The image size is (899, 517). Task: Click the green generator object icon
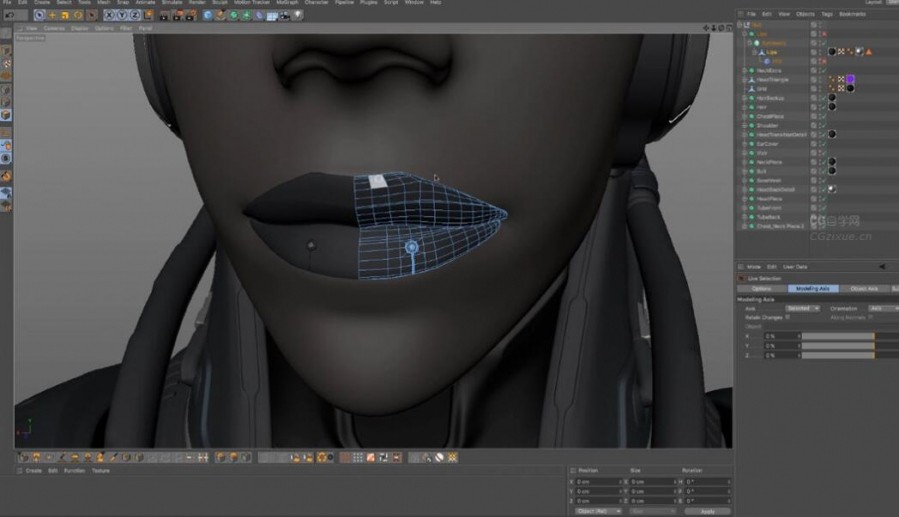[234, 15]
